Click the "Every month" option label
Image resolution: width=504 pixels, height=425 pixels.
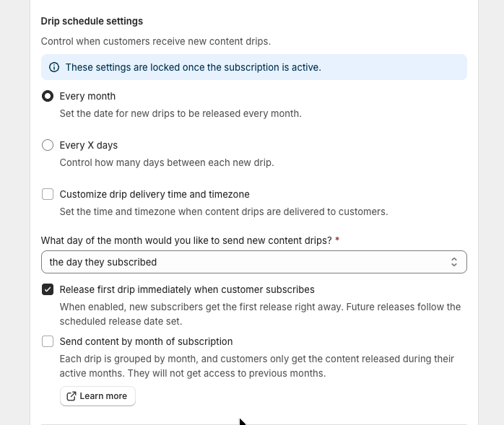pos(87,96)
